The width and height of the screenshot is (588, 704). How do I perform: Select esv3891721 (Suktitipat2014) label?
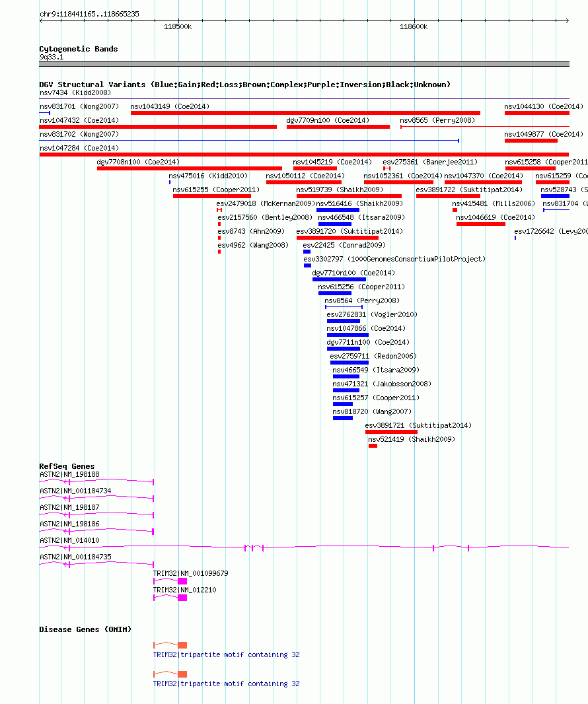[418, 426]
